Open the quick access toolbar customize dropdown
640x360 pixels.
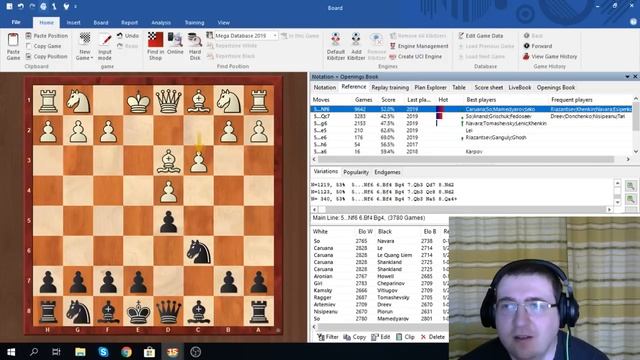[x=76, y=7]
